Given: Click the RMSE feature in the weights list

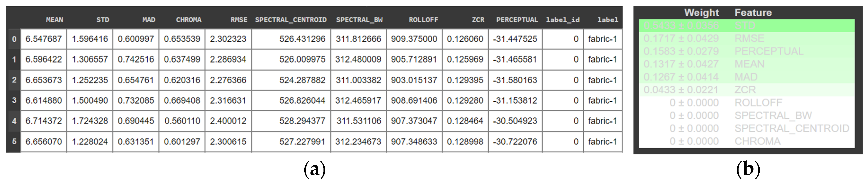Looking at the screenshot, I should click(x=749, y=38).
